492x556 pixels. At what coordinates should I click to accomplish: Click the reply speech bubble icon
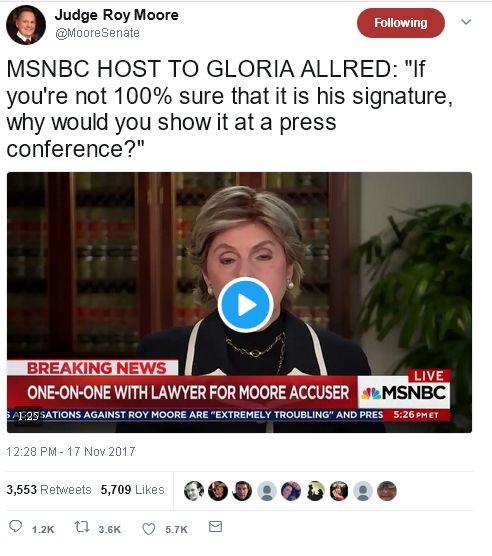tap(15, 526)
